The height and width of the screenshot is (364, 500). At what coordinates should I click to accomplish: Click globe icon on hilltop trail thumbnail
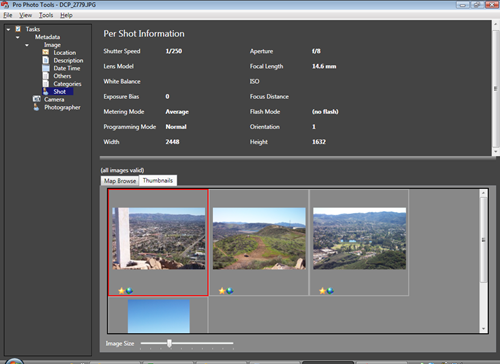pos(230,291)
